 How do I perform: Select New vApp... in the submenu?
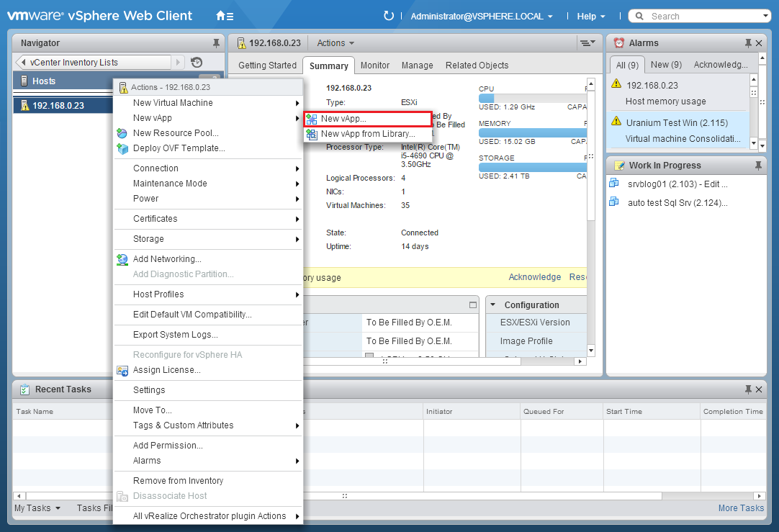pyautogui.click(x=368, y=119)
